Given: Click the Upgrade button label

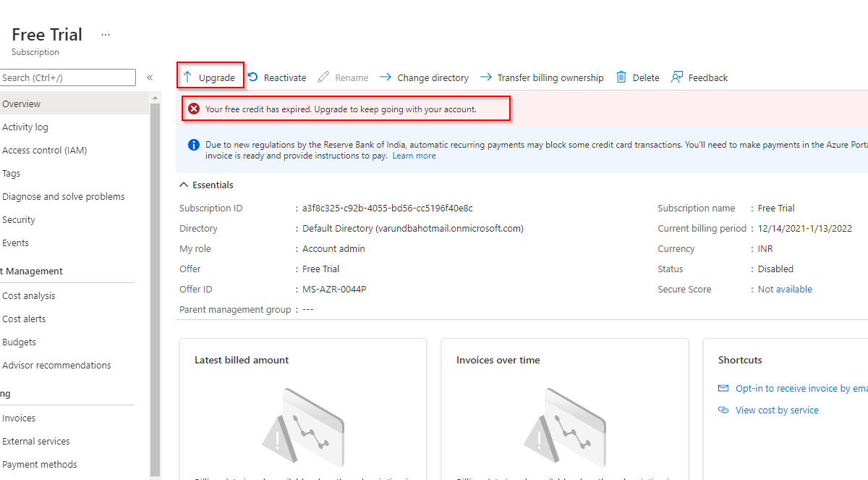Looking at the screenshot, I should point(217,77).
